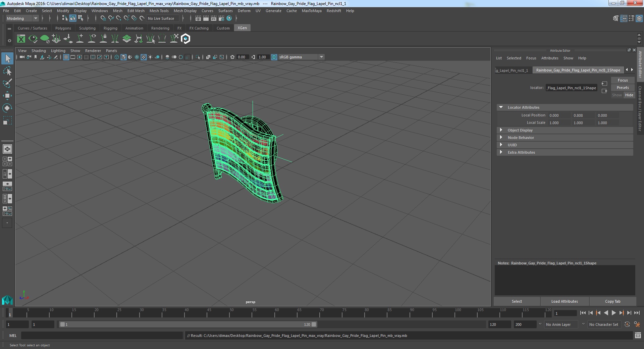The height and width of the screenshot is (349, 644).
Task: Select the arrow Select tool in toolbox
Action: tap(7, 58)
